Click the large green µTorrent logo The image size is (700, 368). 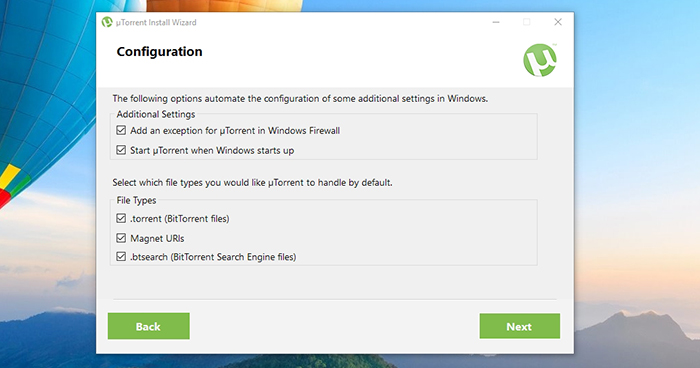[540, 60]
